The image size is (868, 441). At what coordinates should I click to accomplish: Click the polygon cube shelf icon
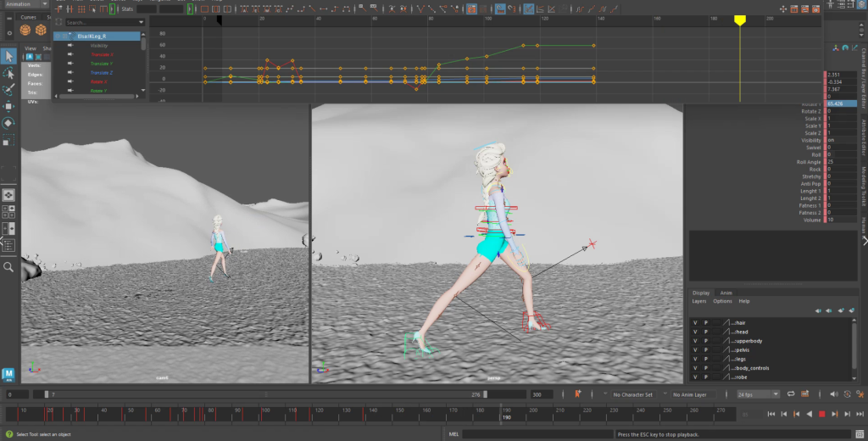(41, 30)
